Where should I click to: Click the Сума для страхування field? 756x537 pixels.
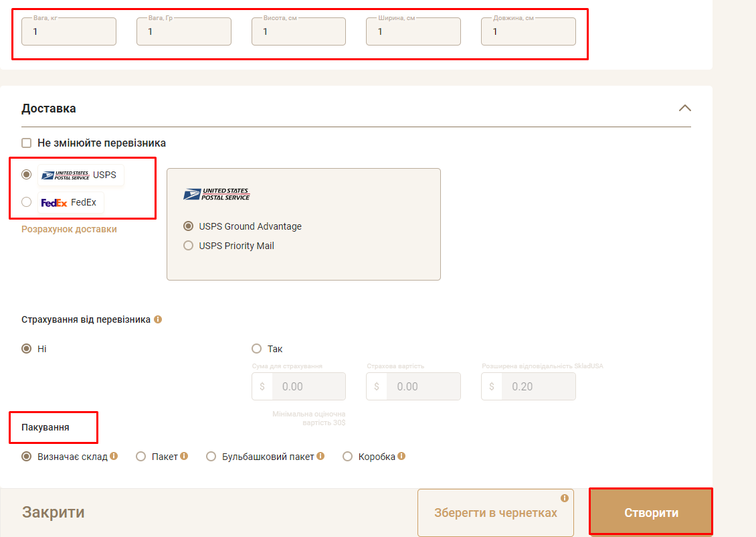pyautogui.click(x=298, y=386)
